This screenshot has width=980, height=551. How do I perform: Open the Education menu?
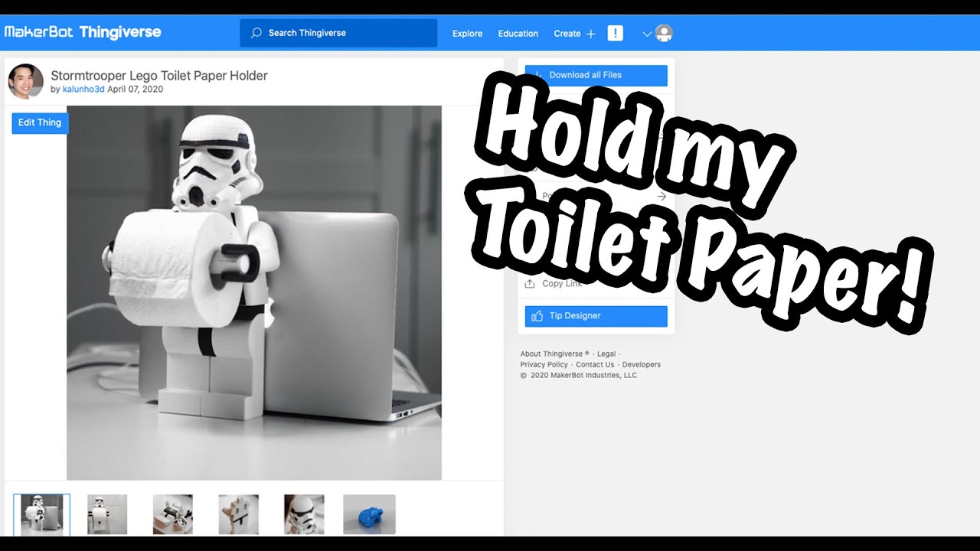(x=518, y=34)
